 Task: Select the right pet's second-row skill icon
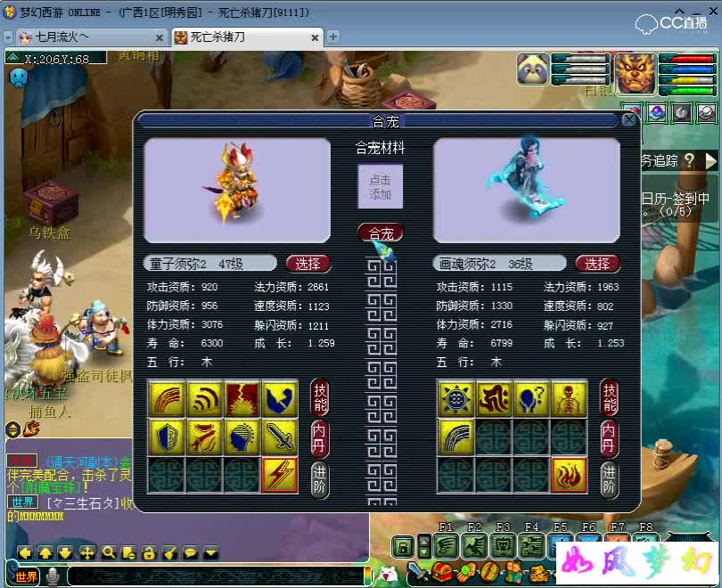coord(455,437)
